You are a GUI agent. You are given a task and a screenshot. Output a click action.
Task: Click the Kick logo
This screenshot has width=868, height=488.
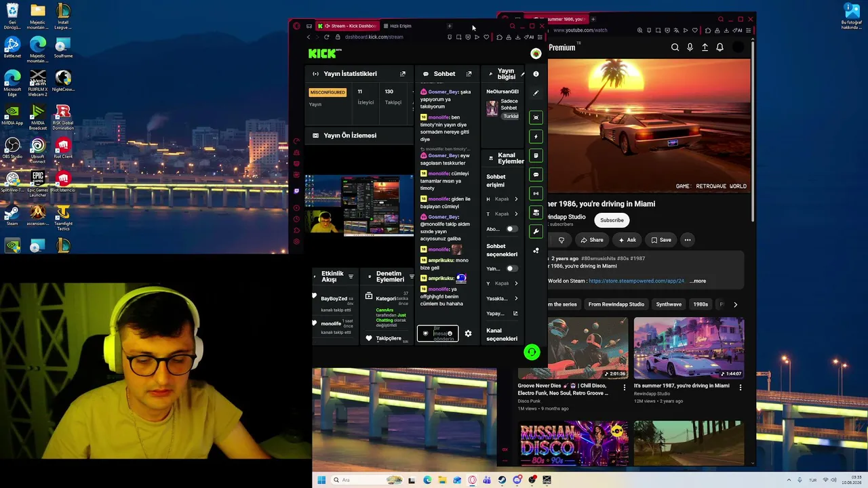point(325,54)
